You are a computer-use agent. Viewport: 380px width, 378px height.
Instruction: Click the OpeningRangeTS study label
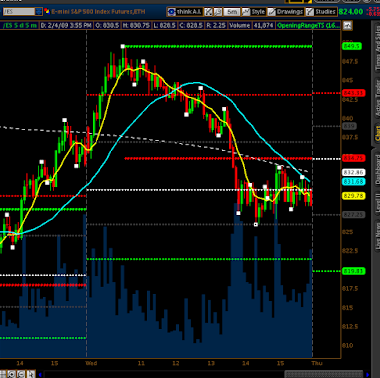click(308, 26)
